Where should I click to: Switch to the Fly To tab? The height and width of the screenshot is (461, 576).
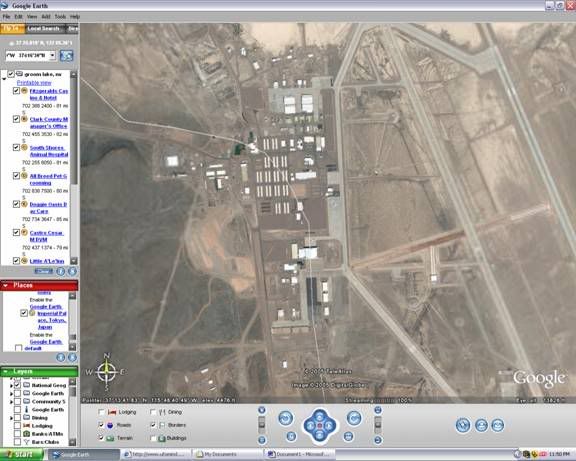(x=12, y=28)
